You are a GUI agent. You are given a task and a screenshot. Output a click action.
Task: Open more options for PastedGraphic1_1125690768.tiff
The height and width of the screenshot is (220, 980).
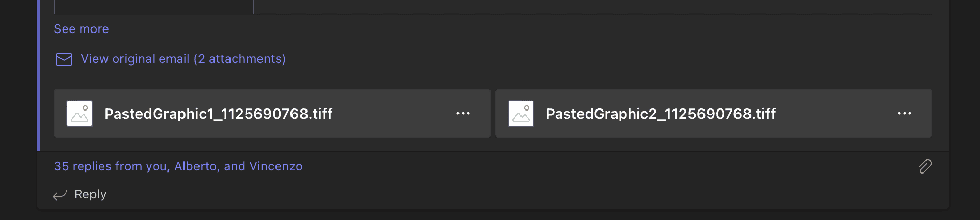click(x=463, y=114)
